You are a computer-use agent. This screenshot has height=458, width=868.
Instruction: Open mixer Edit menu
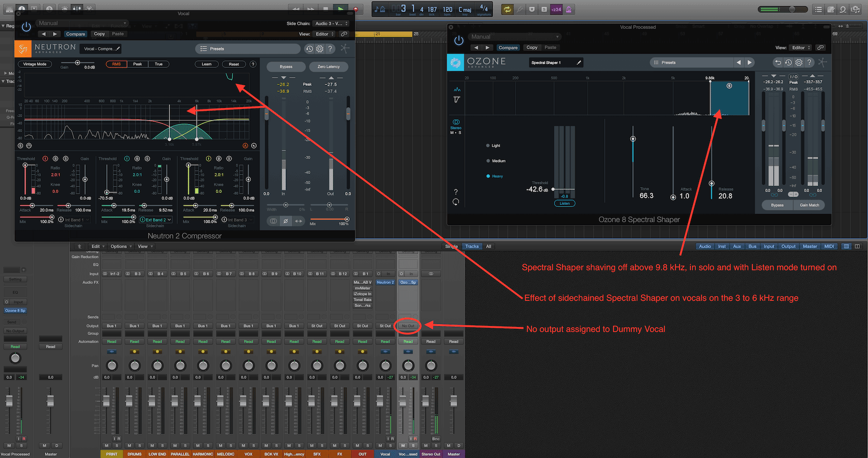pos(97,246)
